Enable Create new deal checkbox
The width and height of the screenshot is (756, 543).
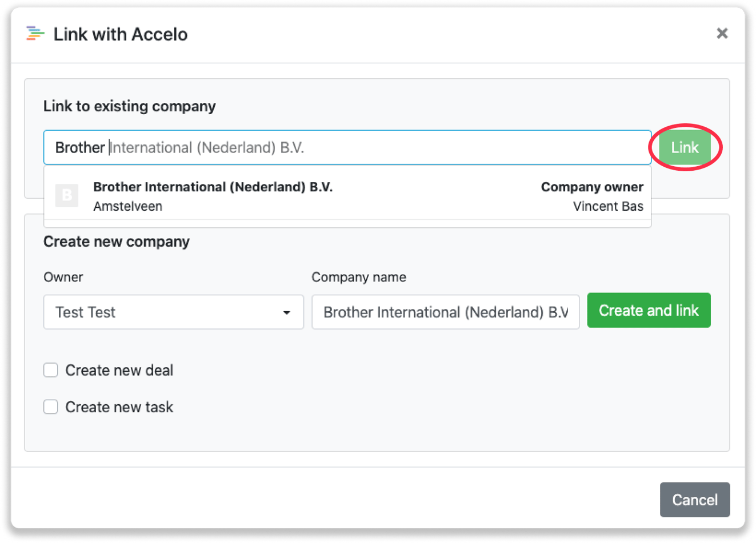(51, 370)
